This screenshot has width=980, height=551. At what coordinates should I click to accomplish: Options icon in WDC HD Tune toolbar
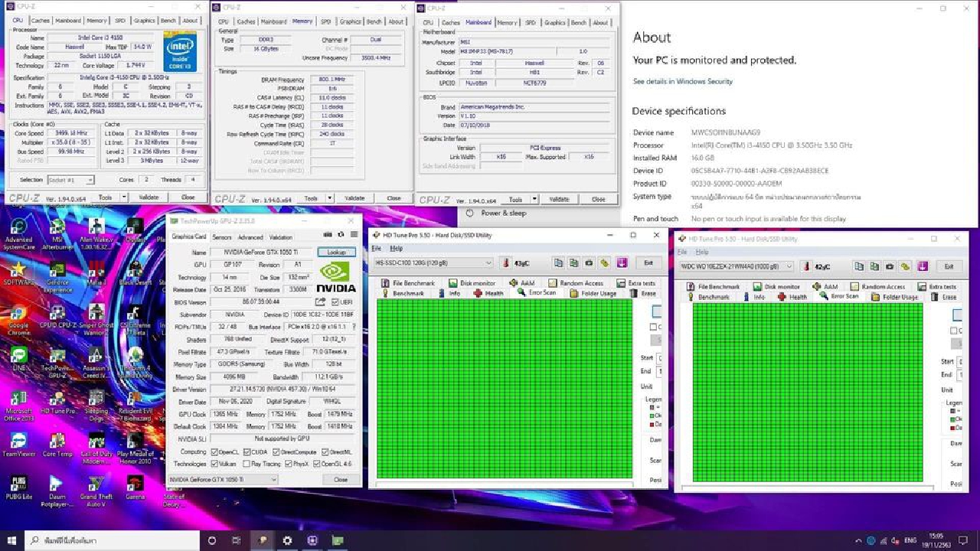coord(905,266)
